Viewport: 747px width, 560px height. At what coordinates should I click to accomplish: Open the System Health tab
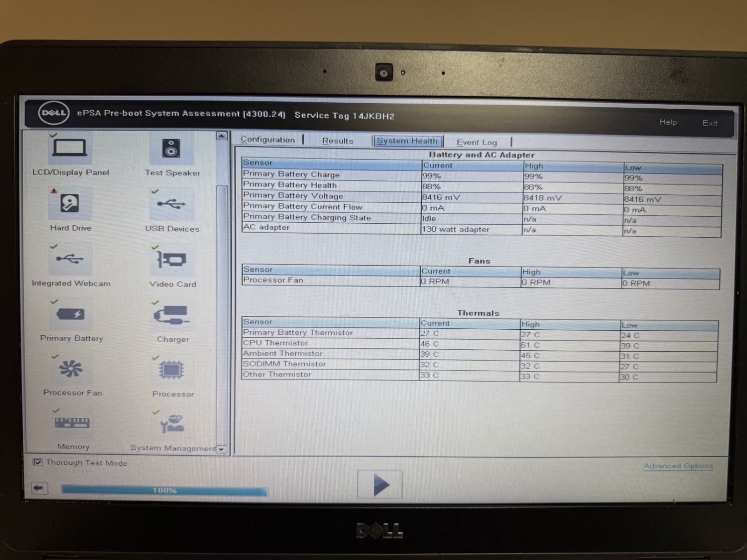[407, 141]
